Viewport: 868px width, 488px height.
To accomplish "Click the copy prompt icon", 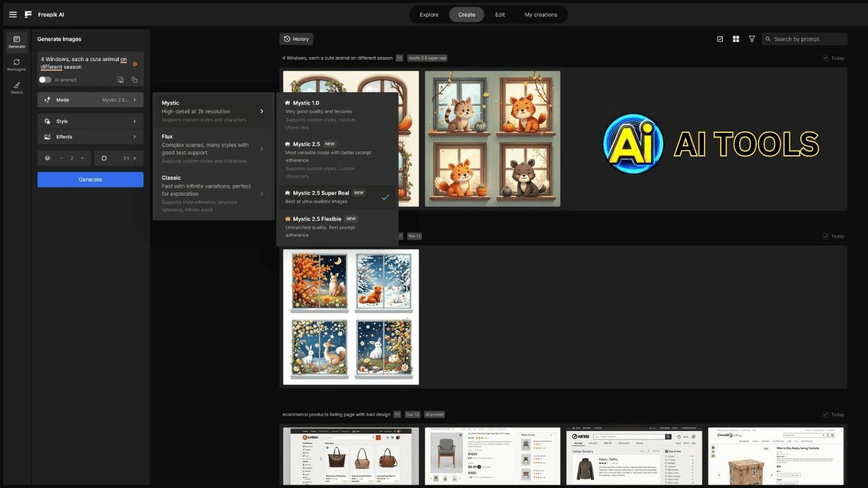I will coord(134,80).
